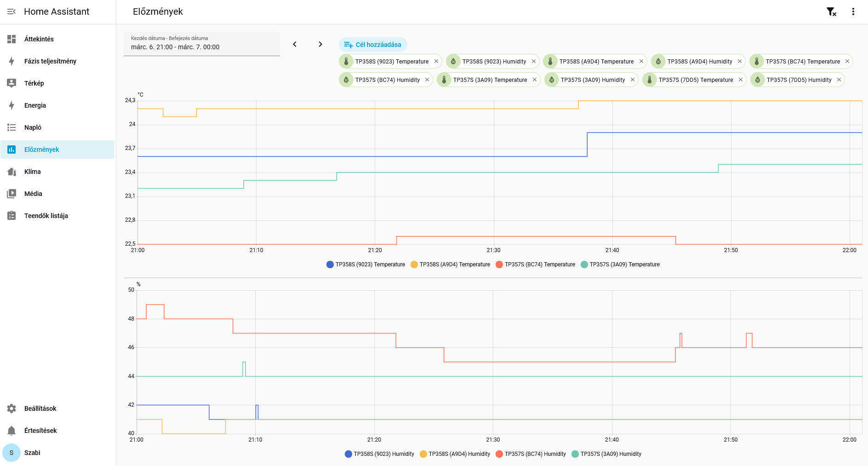
Task: Remove TP358S (A9D4) Humidity chip
Action: pos(740,61)
